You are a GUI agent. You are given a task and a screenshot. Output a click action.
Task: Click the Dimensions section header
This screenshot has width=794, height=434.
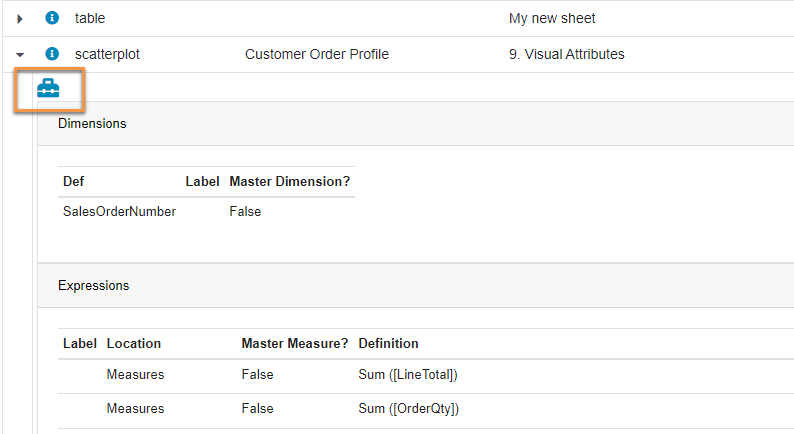tap(92, 124)
